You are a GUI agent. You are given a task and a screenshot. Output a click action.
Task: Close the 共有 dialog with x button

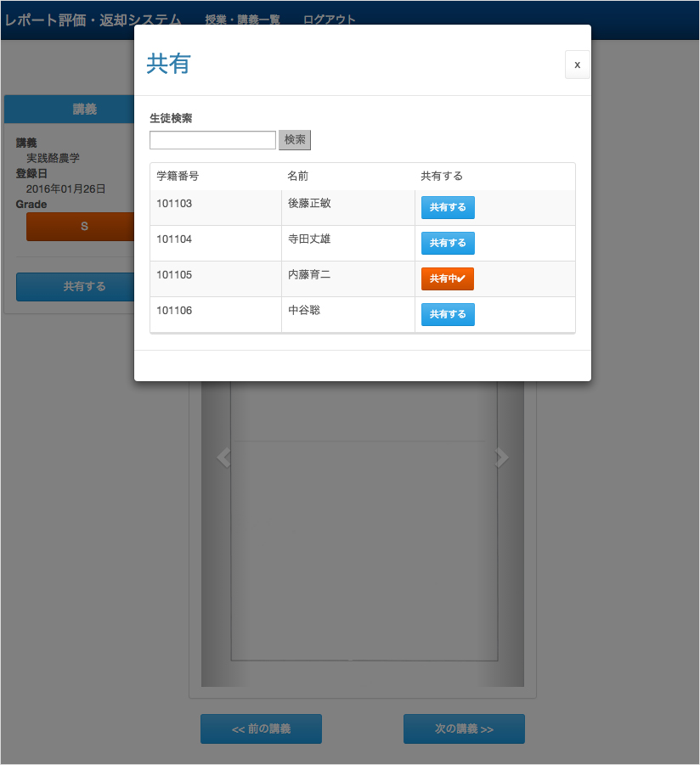point(577,65)
